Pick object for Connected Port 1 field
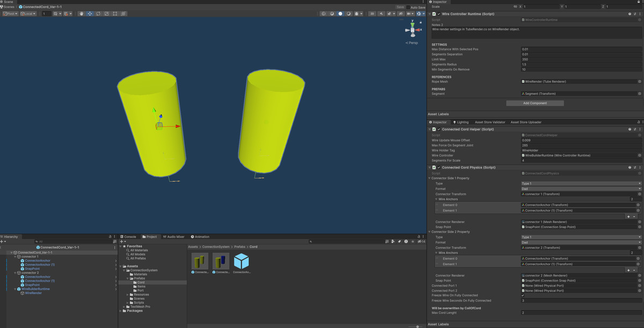 click(x=640, y=285)
